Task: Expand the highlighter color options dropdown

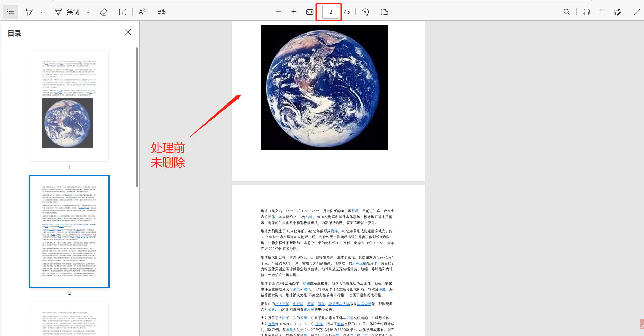Action: 41,12
